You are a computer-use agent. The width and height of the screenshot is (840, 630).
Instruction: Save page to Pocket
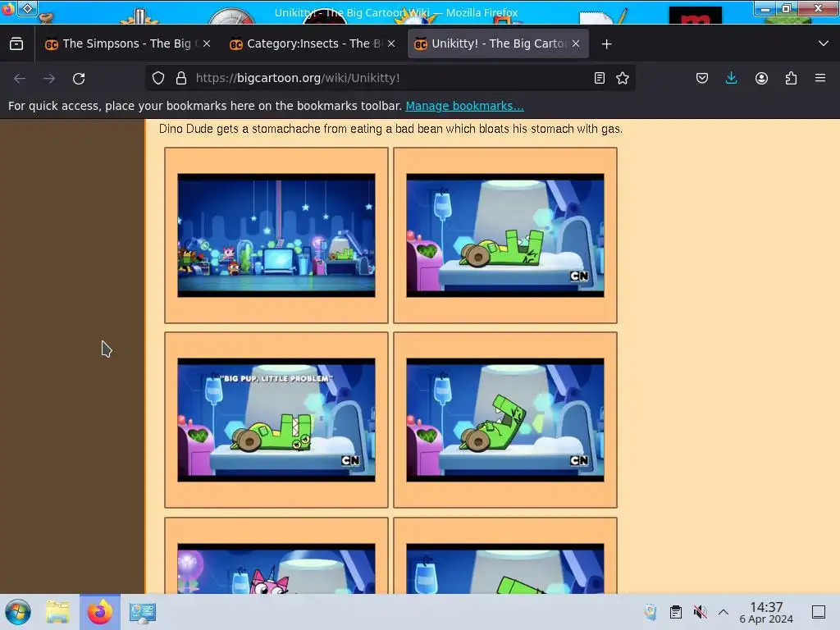tap(702, 78)
